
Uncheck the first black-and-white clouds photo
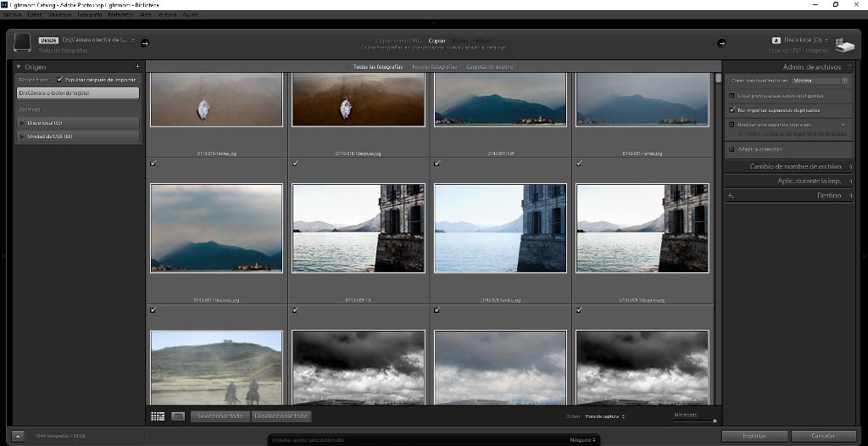click(x=296, y=310)
